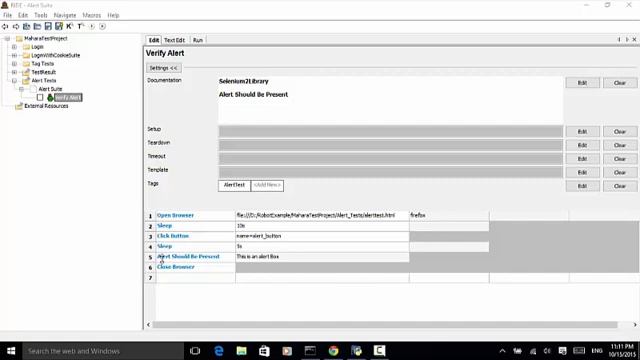The image size is (640, 360).
Task: Clear the Teardown setting
Action: (620, 145)
